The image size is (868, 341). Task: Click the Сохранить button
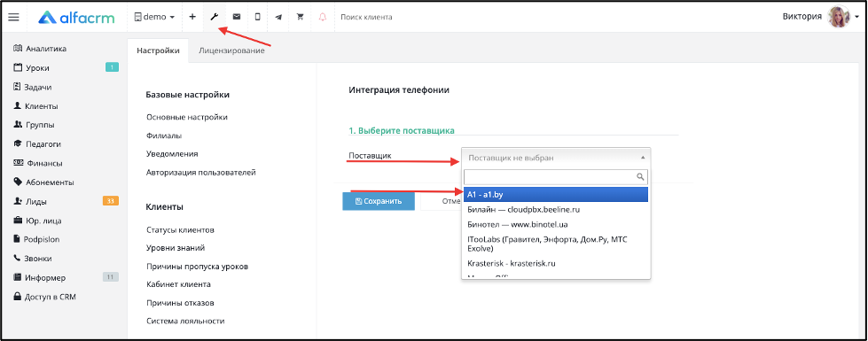(379, 201)
